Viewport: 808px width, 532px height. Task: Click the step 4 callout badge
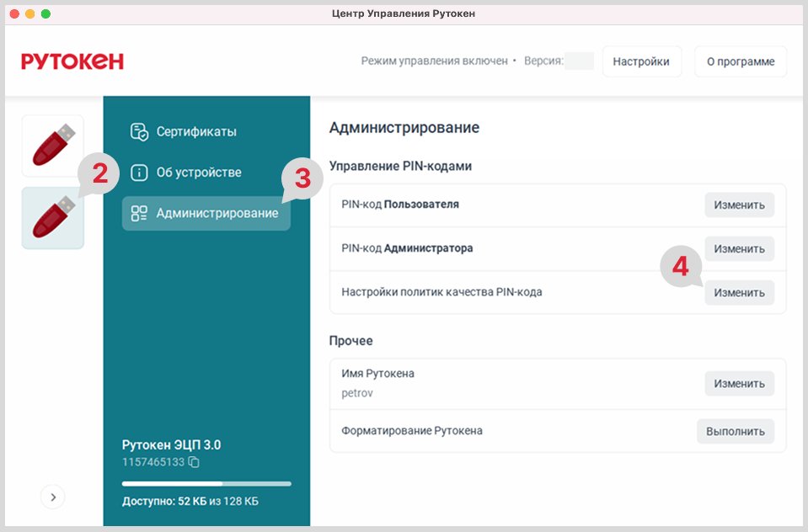[x=681, y=267]
